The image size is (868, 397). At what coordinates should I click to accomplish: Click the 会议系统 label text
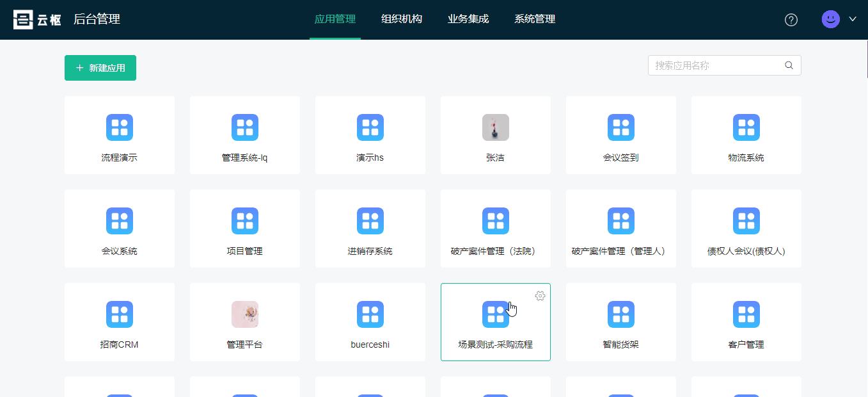click(120, 251)
